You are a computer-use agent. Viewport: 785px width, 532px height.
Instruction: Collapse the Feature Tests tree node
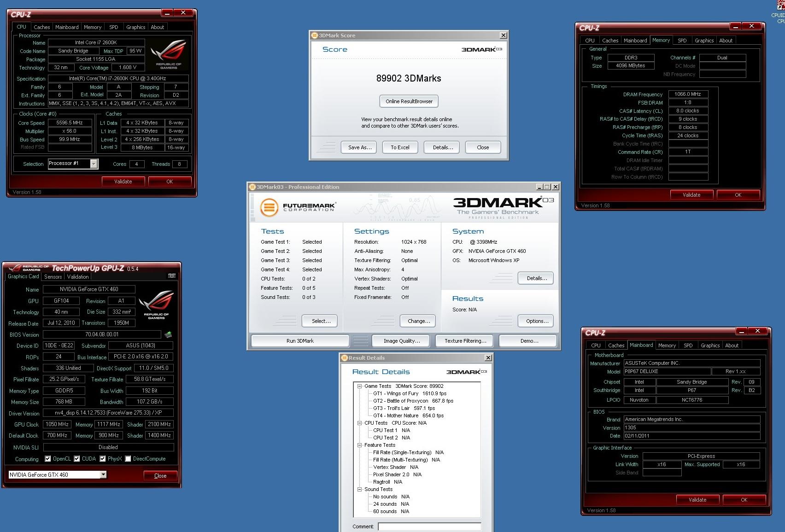tap(359, 445)
